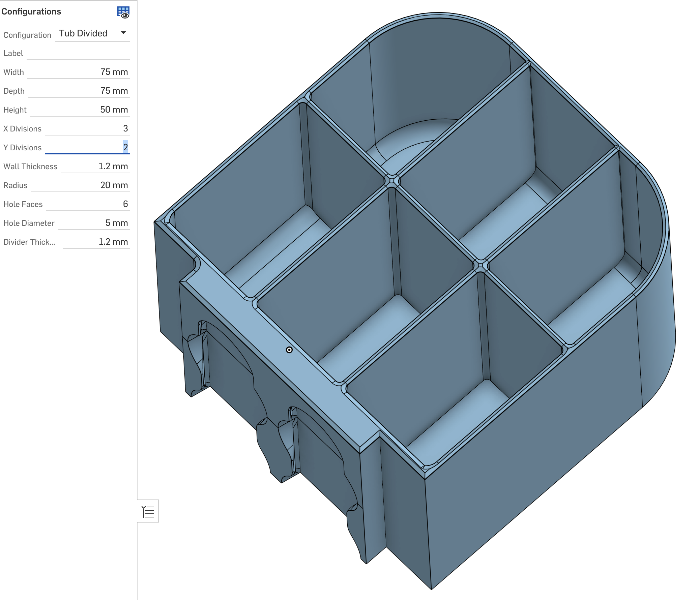Click the Configurations panel heading

[x=31, y=11]
